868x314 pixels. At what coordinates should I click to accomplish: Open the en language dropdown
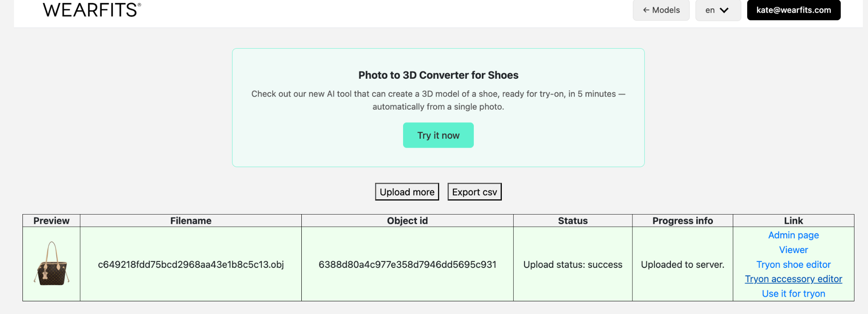click(718, 10)
